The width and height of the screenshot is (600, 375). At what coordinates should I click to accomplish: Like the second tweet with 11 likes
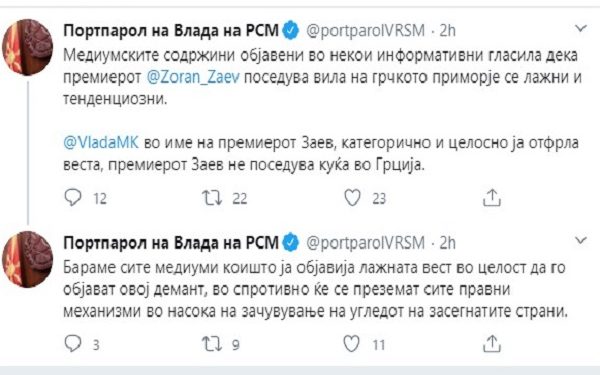(351, 343)
